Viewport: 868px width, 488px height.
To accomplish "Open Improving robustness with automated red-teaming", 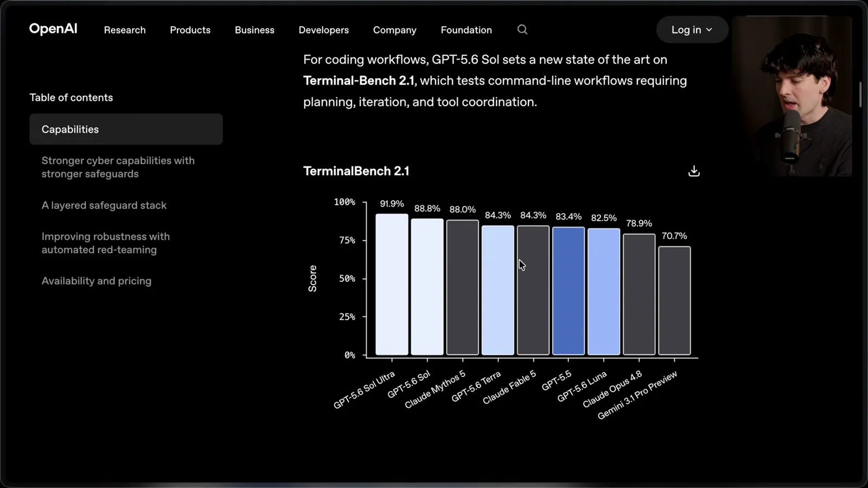I will click(x=106, y=243).
